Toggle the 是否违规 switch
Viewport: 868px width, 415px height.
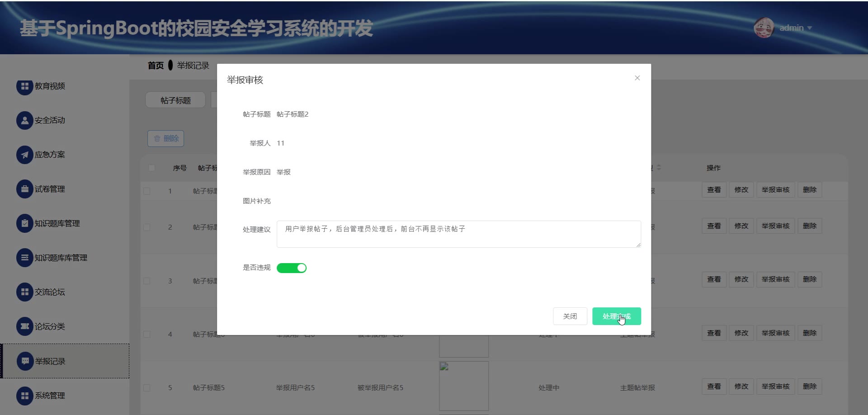pos(292,268)
